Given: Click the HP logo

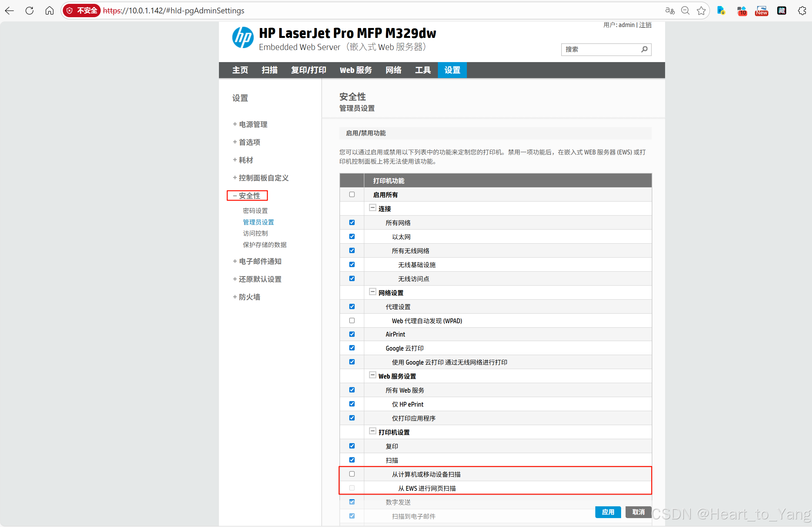Looking at the screenshot, I should (x=243, y=38).
